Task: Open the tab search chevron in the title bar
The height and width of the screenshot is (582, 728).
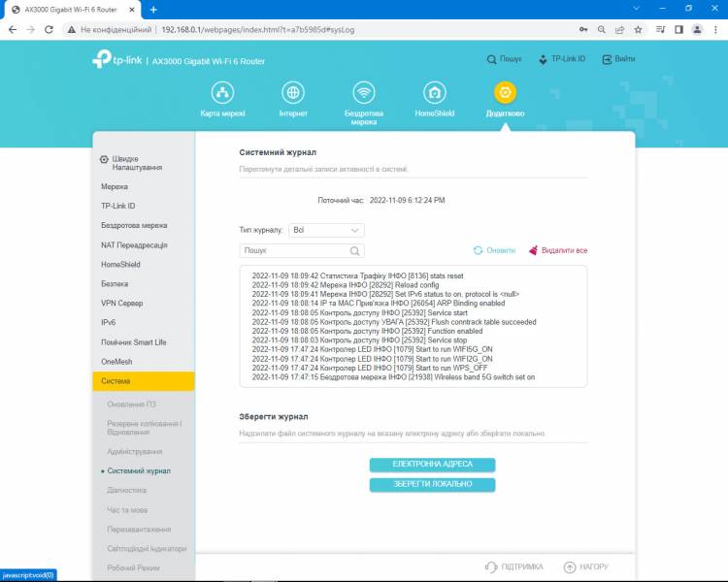Action: click(637, 9)
